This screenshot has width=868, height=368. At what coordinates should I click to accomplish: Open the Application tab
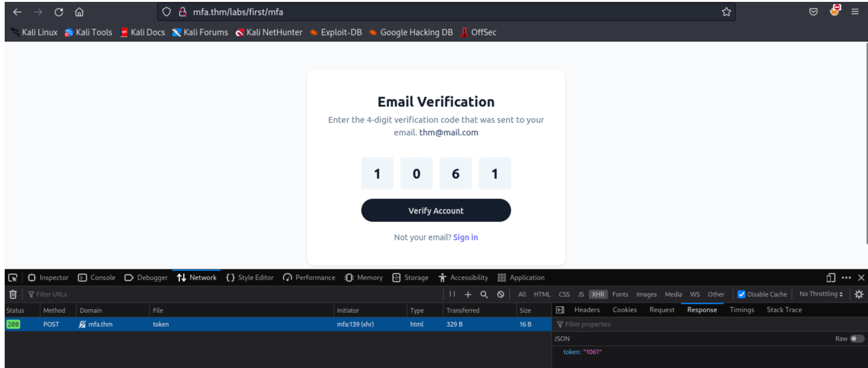[x=521, y=278]
